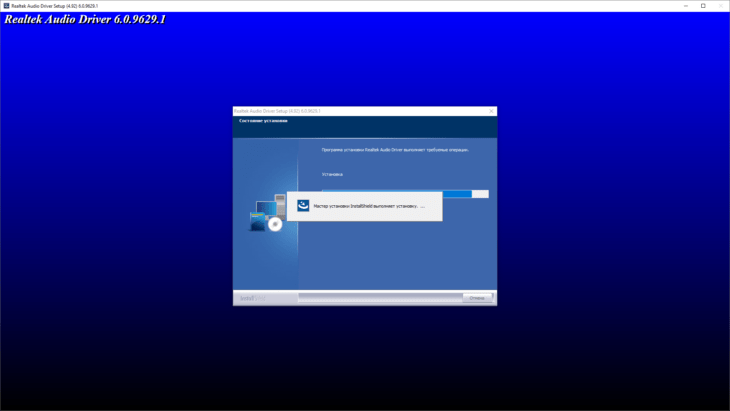Click the InstallShield wizard popup message text
The width and height of the screenshot is (730, 411).
point(369,206)
